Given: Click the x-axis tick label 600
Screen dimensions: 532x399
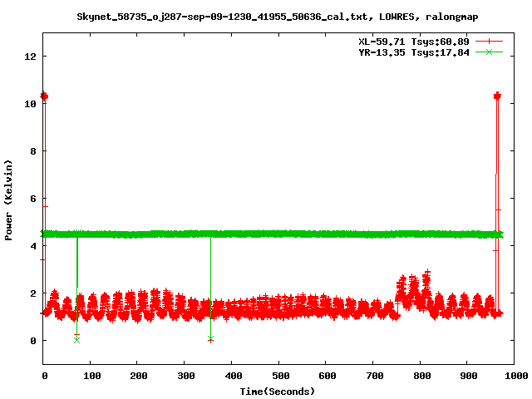Looking at the screenshot, I should point(328,376).
